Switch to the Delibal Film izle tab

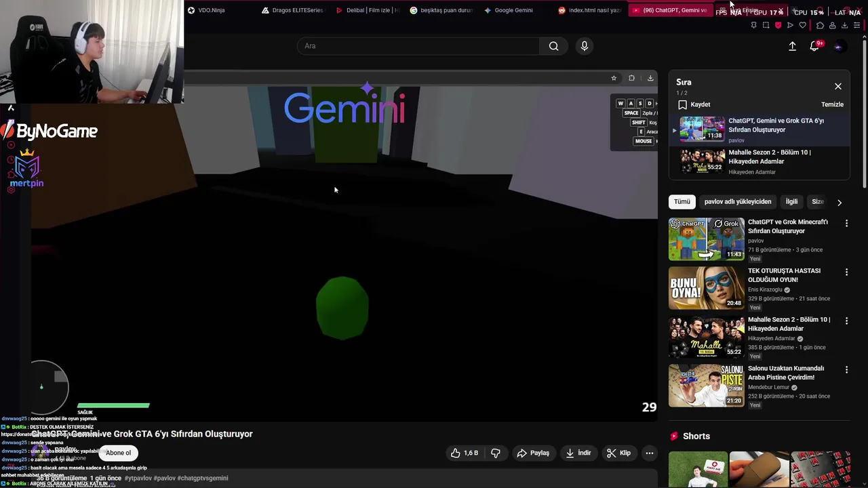coord(368,10)
